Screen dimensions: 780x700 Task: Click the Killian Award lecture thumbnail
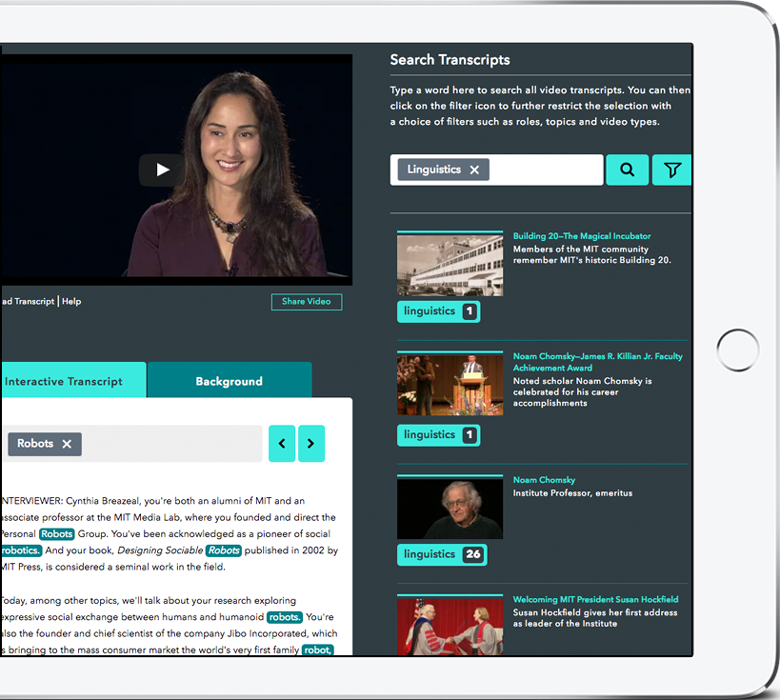pos(449,385)
